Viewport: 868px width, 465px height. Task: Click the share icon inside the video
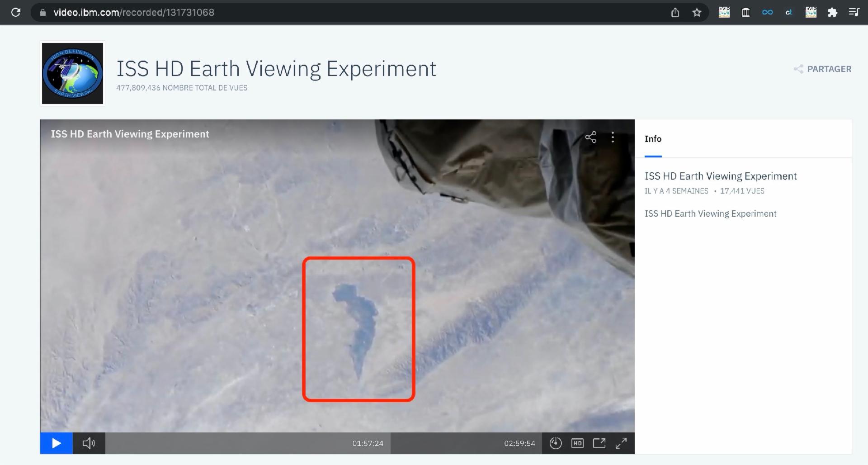(591, 137)
